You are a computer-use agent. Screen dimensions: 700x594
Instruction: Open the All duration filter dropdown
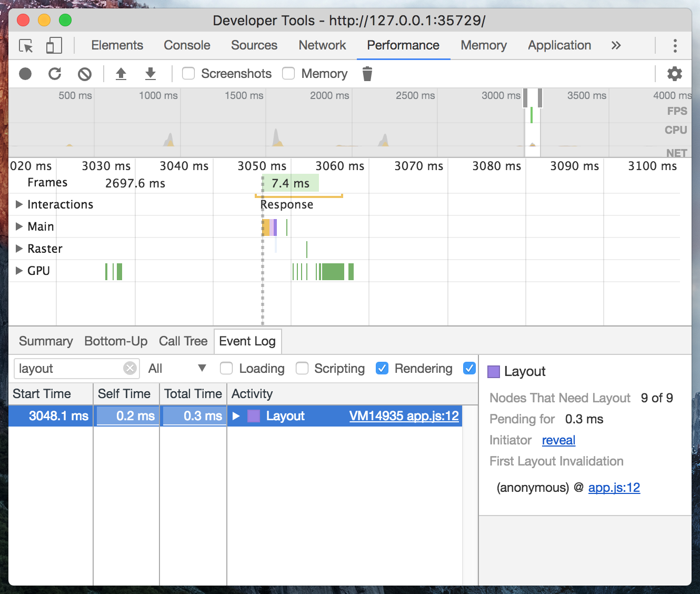177,369
